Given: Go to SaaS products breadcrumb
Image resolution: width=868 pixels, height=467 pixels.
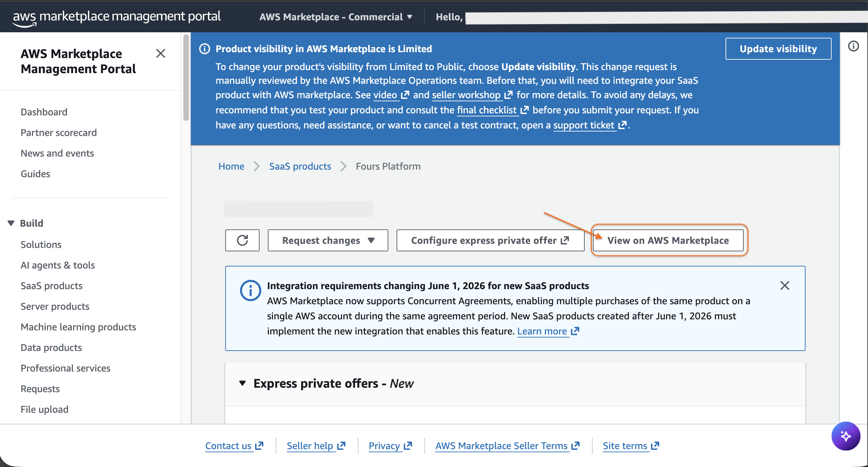Looking at the screenshot, I should (300, 166).
